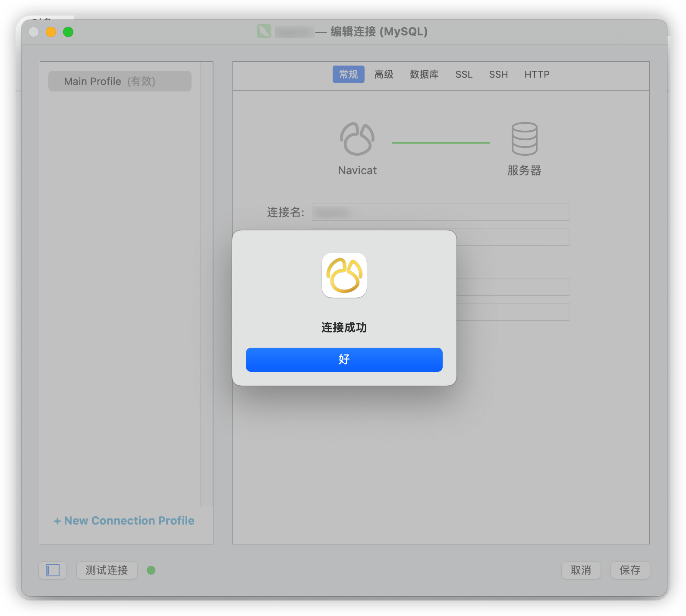Add a New Connection Profile
The image size is (686, 616).
(x=124, y=521)
